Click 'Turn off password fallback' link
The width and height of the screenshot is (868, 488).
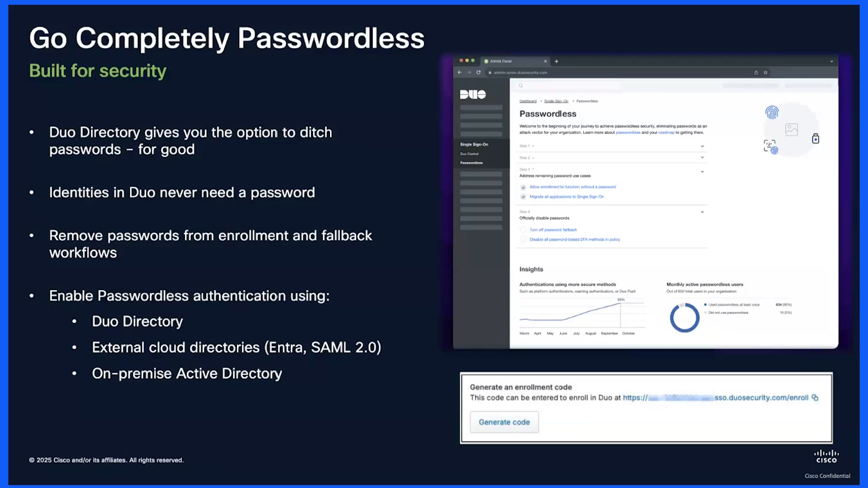553,230
